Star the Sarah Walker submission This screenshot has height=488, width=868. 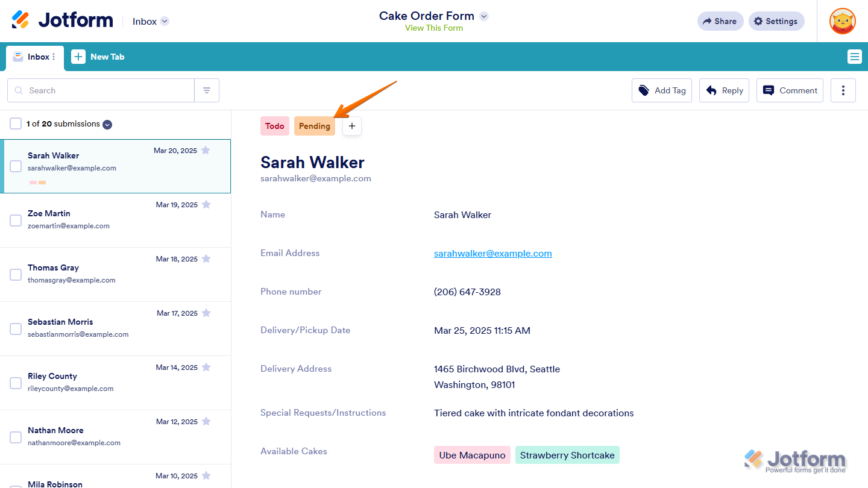tap(206, 150)
